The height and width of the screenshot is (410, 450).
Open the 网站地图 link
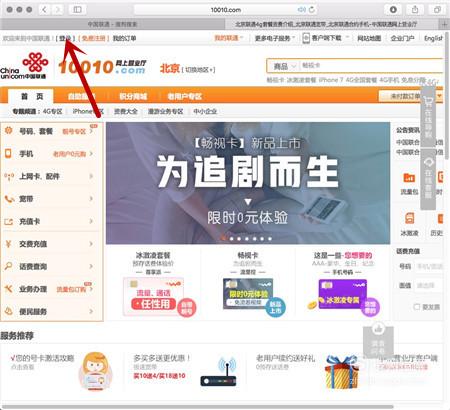tap(369, 38)
